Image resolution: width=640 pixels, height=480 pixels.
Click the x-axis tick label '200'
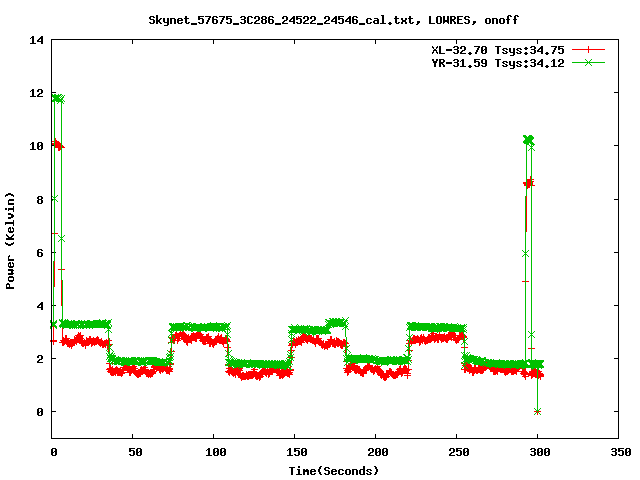pyautogui.click(x=378, y=452)
